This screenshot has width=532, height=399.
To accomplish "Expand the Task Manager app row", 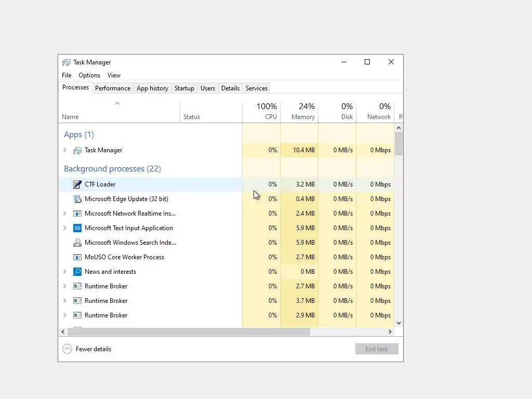I will click(x=65, y=150).
